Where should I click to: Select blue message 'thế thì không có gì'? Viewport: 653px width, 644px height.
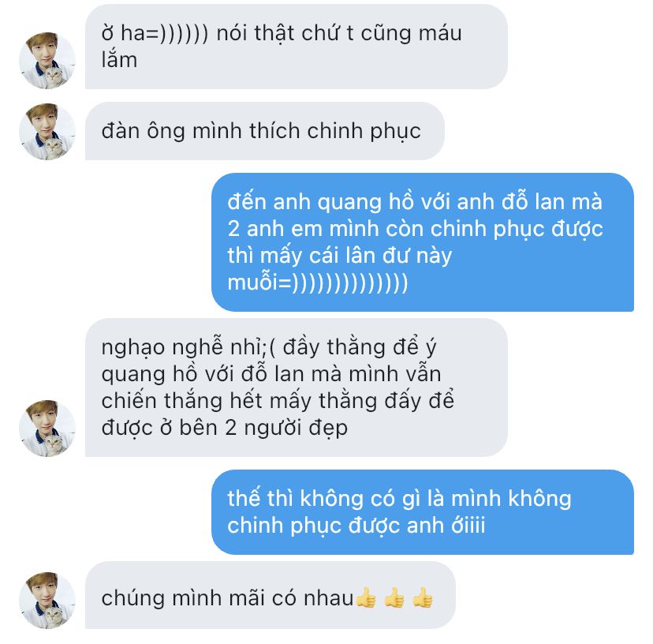point(423,512)
